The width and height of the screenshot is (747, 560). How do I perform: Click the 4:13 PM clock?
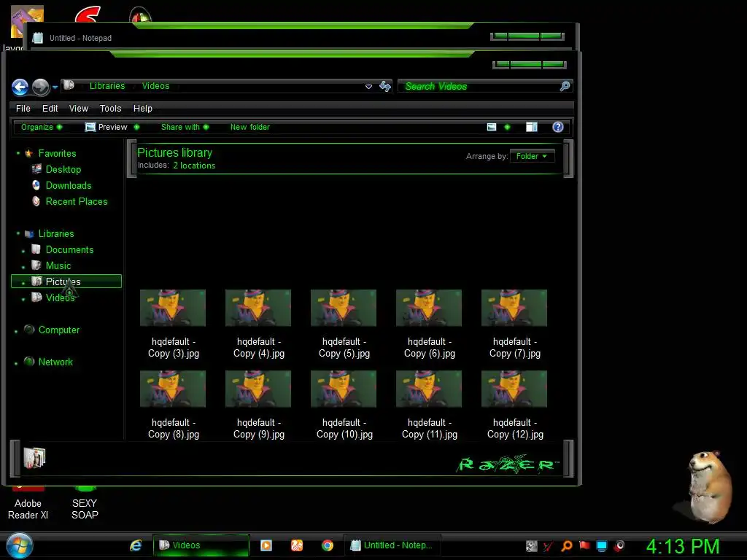(x=683, y=547)
